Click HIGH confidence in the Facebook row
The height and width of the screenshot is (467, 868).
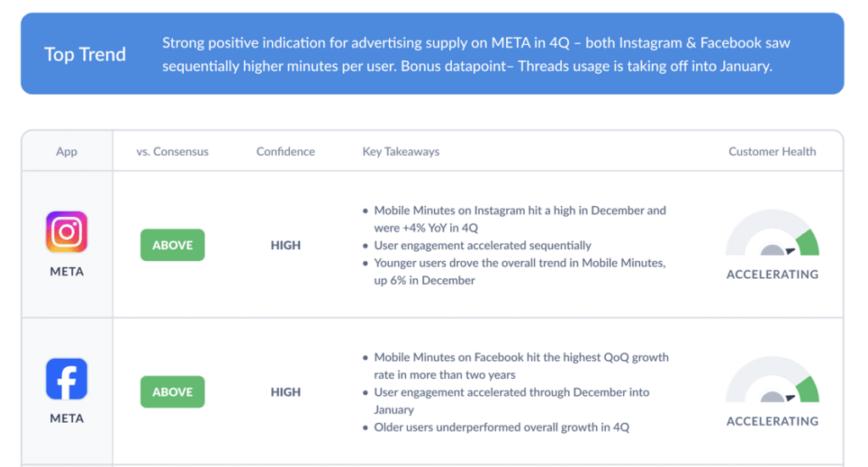[x=286, y=392]
